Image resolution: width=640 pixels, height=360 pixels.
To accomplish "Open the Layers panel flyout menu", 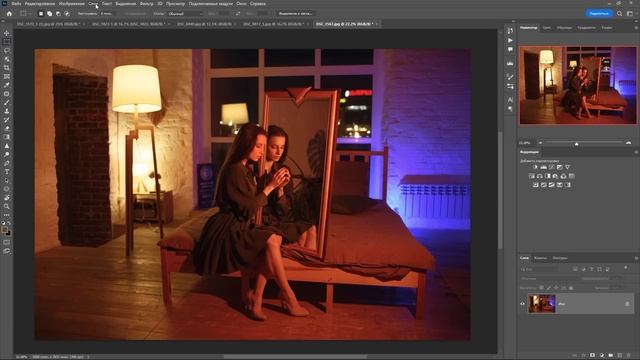I will click(636, 258).
